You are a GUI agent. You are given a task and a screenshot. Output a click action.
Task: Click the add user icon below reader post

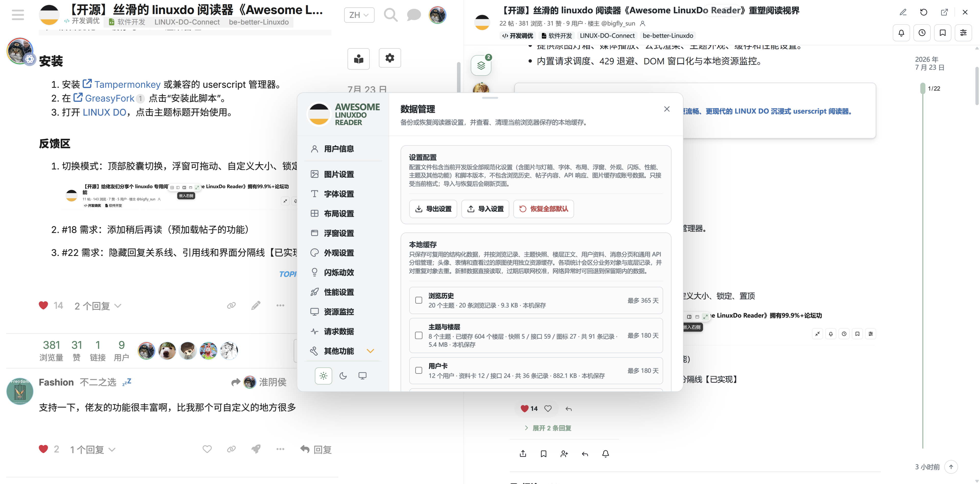pos(564,454)
